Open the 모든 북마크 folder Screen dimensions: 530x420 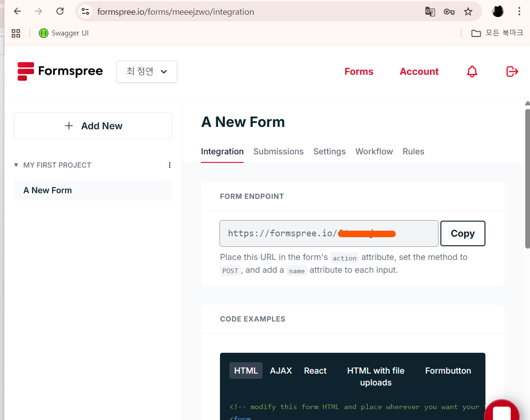(x=497, y=33)
